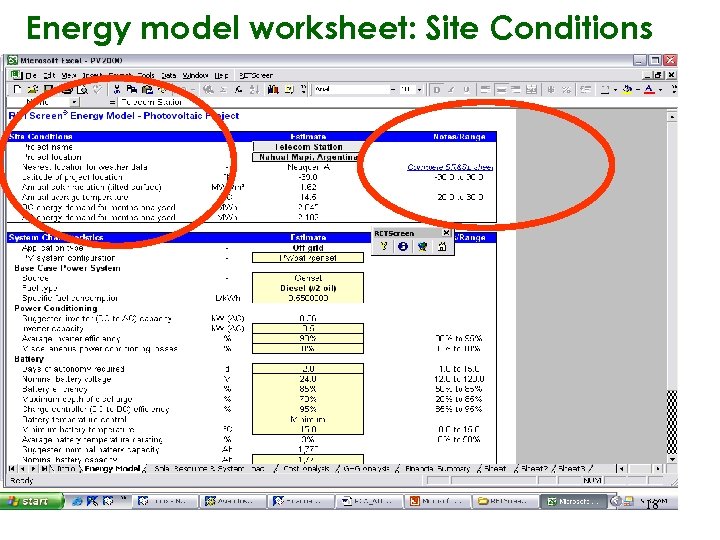Open the Arial font name dropdown

click(x=393, y=90)
